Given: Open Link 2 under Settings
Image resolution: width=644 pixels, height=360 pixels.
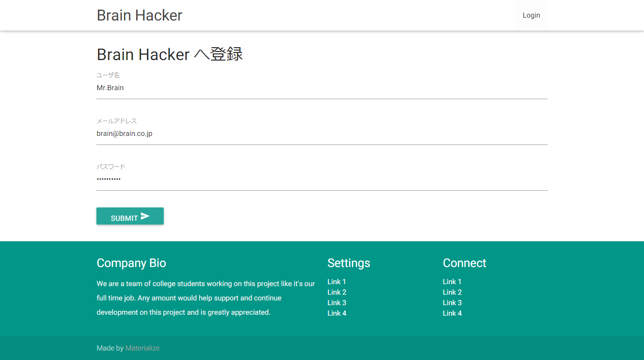Looking at the screenshot, I should (x=337, y=292).
